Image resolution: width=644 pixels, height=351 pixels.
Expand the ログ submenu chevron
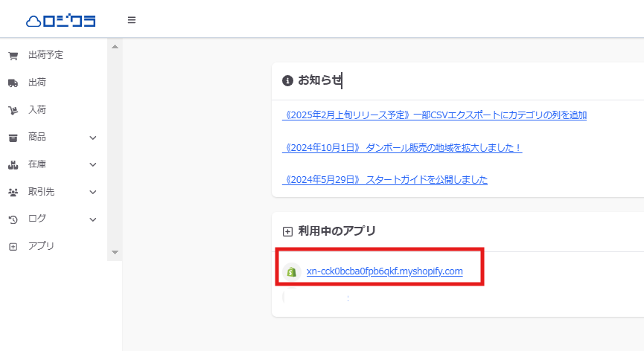(93, 220)
